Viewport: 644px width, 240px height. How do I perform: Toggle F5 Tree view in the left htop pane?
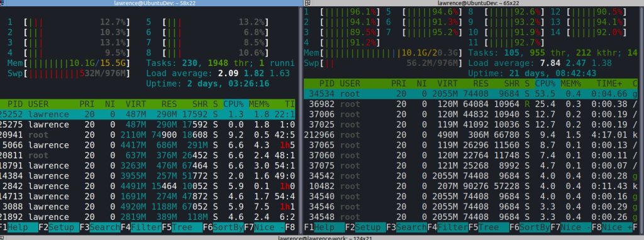182,227
